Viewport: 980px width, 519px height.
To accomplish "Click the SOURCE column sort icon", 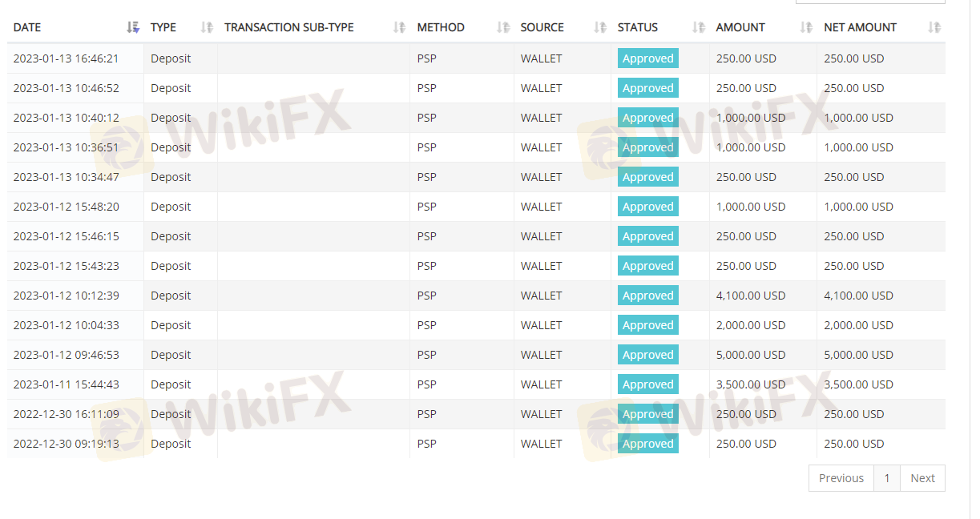I will click(x=600, y=27).
